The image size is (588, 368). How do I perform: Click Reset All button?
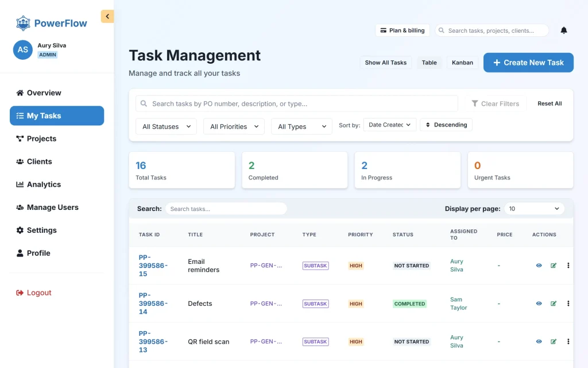click(550, 103)
